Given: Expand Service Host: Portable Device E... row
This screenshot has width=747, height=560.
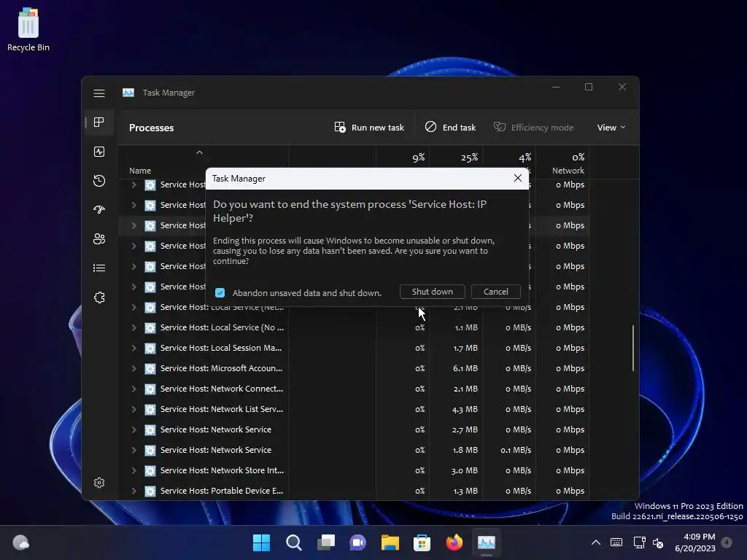Looking at the screenshot, I should 134,491.
